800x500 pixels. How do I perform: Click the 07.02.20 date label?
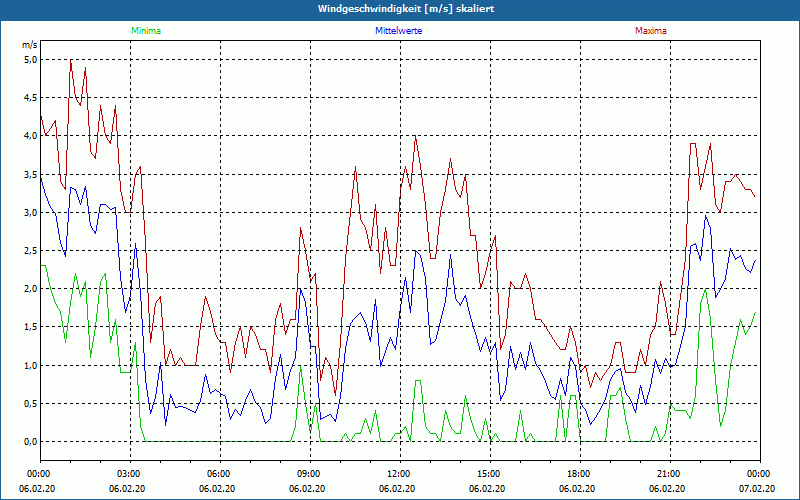click(x=757, y=489)
